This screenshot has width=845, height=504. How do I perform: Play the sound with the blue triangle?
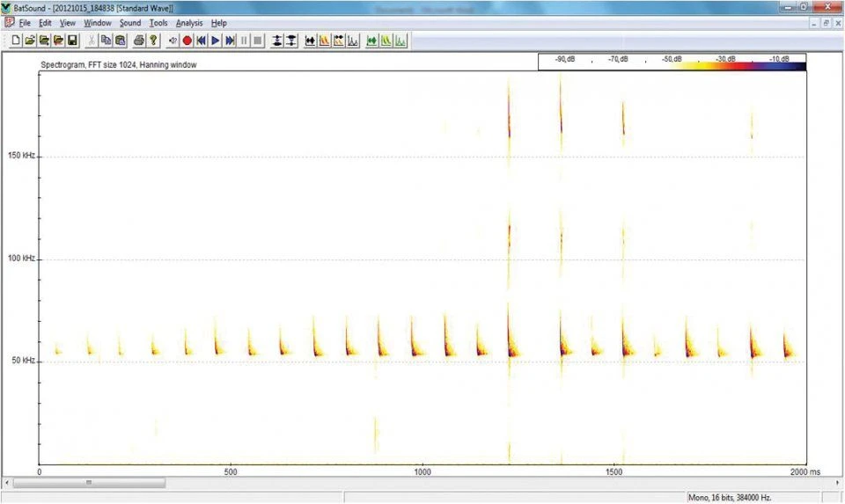click(x=215, y=40)
